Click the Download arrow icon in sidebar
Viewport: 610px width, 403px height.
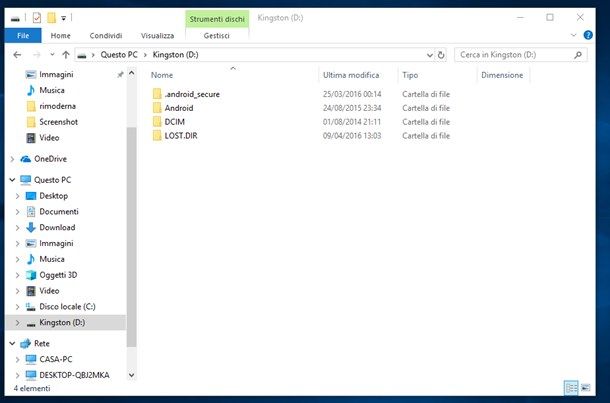point(31,228)
